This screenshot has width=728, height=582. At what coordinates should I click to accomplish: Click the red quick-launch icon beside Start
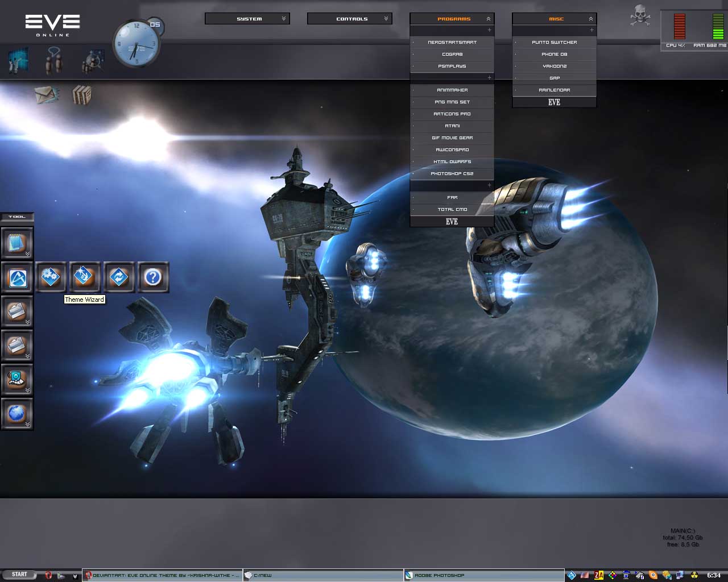(x=48, y=575)
